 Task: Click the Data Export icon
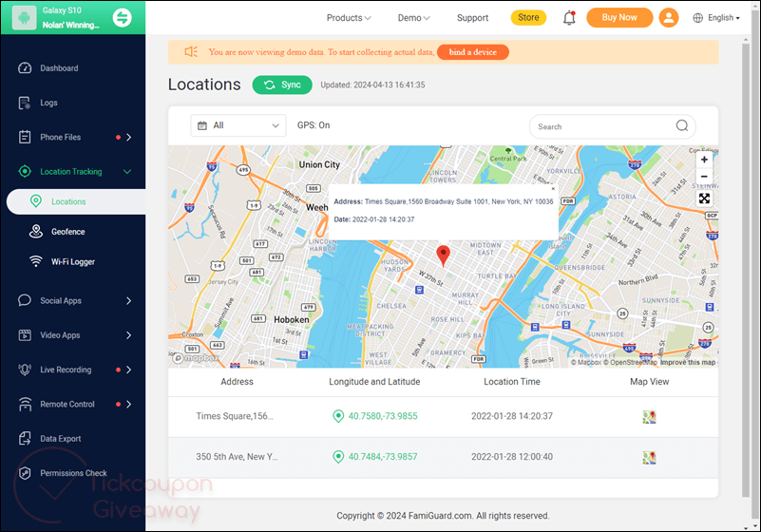[x=25, y=439]
